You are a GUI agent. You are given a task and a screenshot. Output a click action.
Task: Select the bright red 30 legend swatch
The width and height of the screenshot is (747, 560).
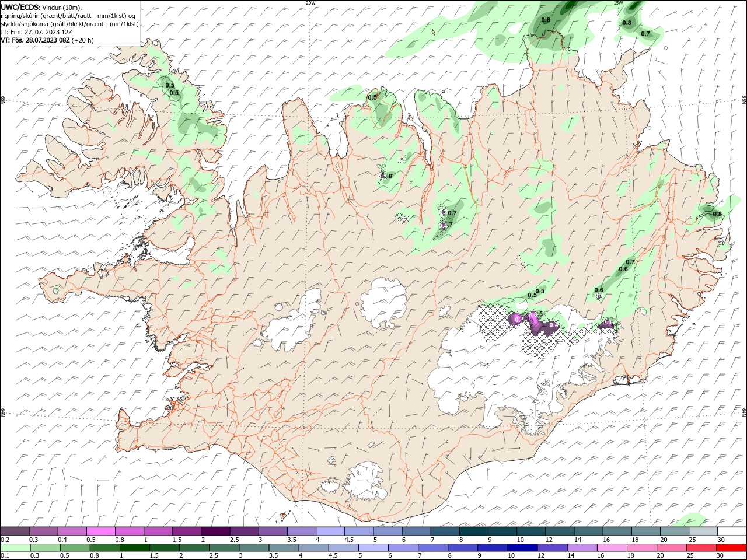(731, 548)
